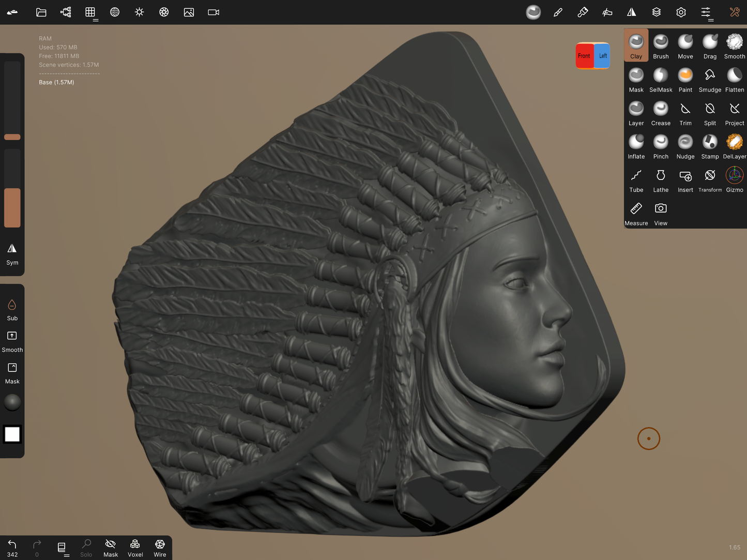This screenshot has width=747, height=560.
Task: Select the Nudge tool
Action: [685, 146]
